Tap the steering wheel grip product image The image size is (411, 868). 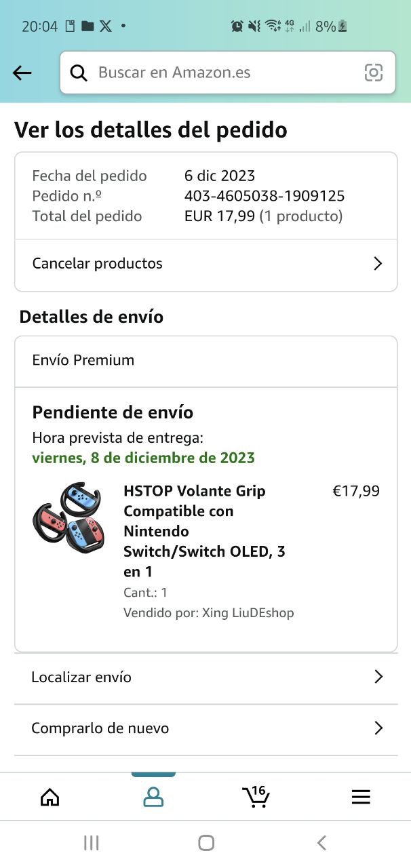click(68, 517)
